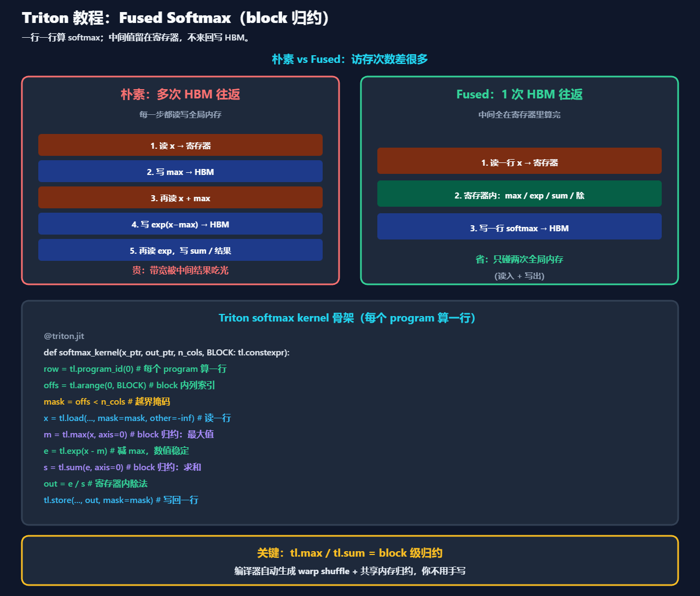
Task: Click the step '4. 写 exp(x−max) → HBM'
Action: (x=180, y=224)
